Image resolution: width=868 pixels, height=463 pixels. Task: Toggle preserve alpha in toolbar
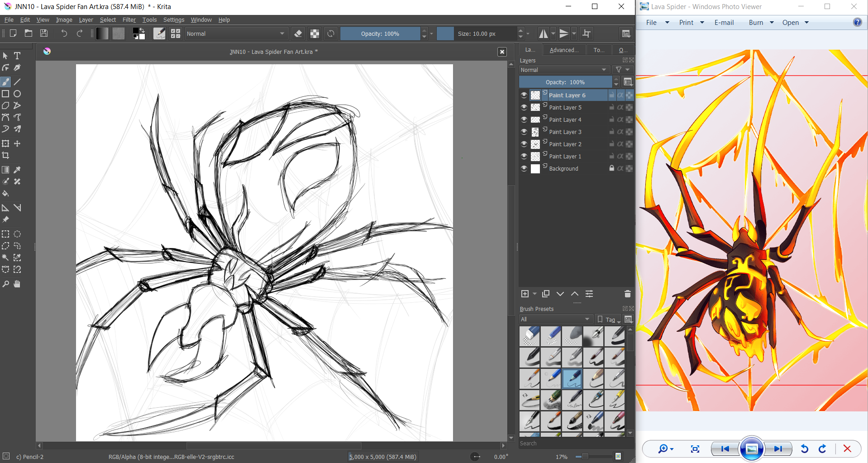315,33
